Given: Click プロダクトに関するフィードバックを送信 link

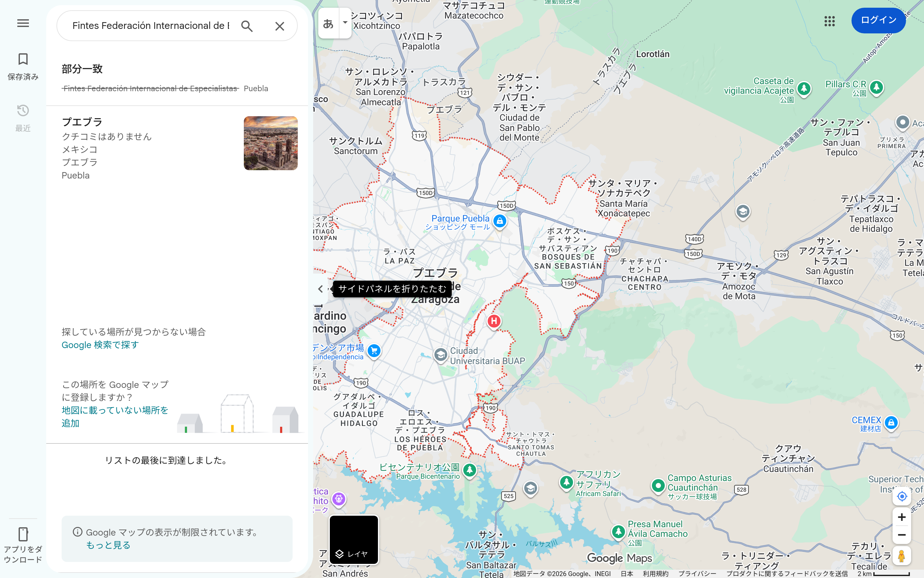Looking at the screenshot, I should 787,574.
